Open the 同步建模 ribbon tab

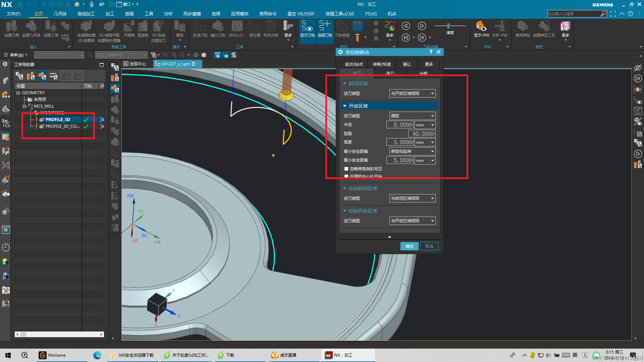point(192,14)
